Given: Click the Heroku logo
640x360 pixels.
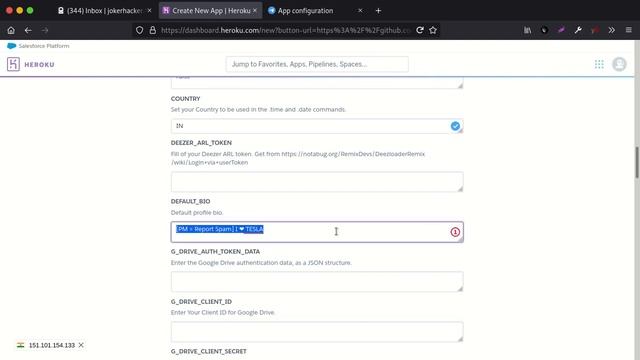Looking at the screenshot, I should click(x=13, y=64).
